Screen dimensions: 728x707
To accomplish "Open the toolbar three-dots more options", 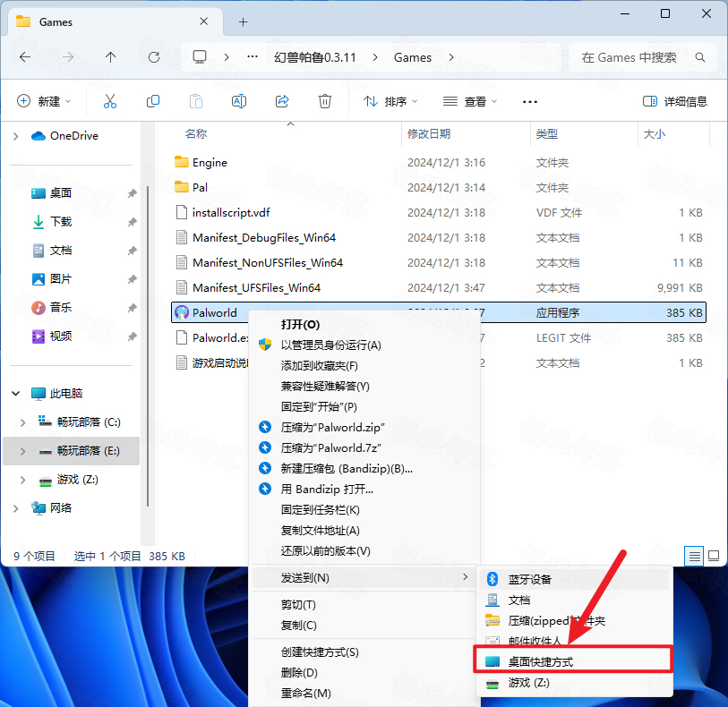I will [x=530, y=102].
